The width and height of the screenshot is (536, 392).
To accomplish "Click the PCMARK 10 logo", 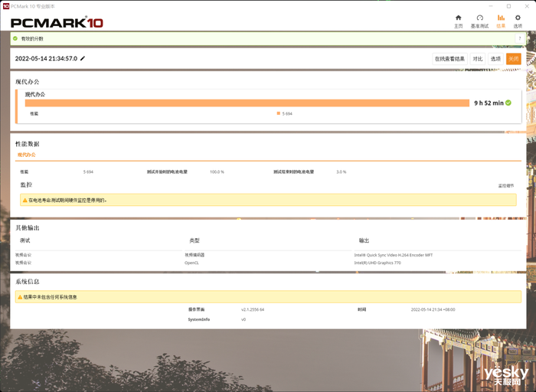I will (x=57, y=22).
